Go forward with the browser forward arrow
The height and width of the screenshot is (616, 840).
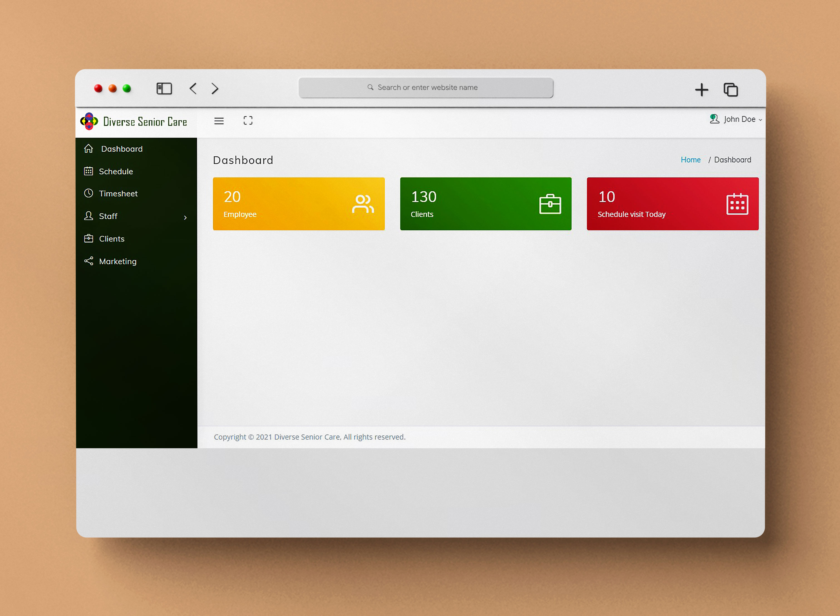(x=215, y=89)
